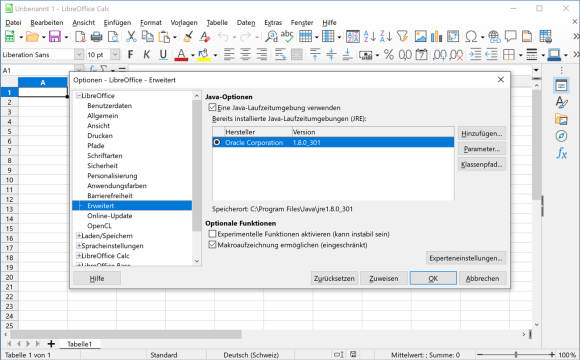Confirm dialog with OK button

(433, 278)
